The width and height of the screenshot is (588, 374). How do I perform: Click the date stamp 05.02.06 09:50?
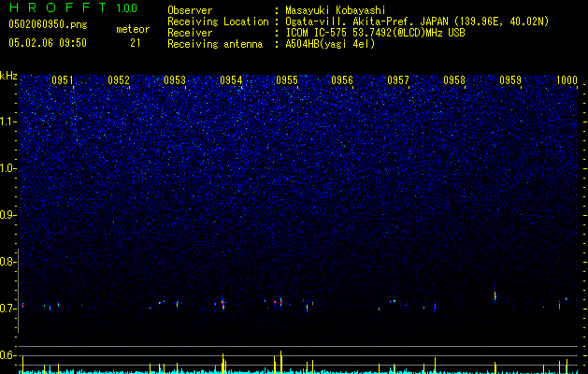coord(48,43)
